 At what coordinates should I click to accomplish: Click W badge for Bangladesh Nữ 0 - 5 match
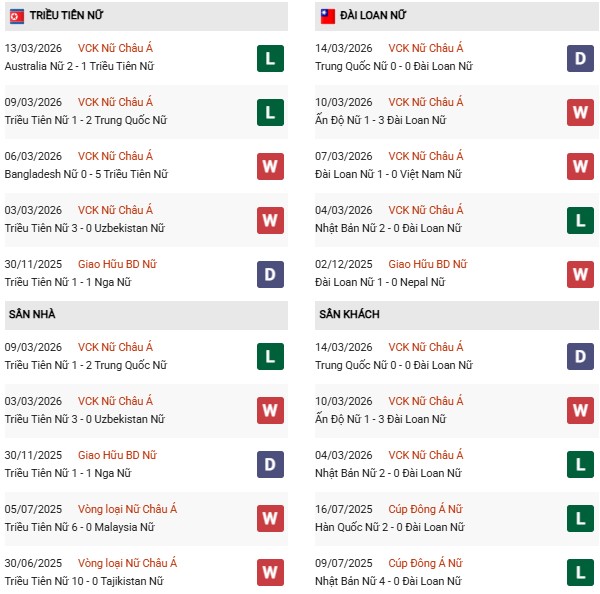coord(270,166)
